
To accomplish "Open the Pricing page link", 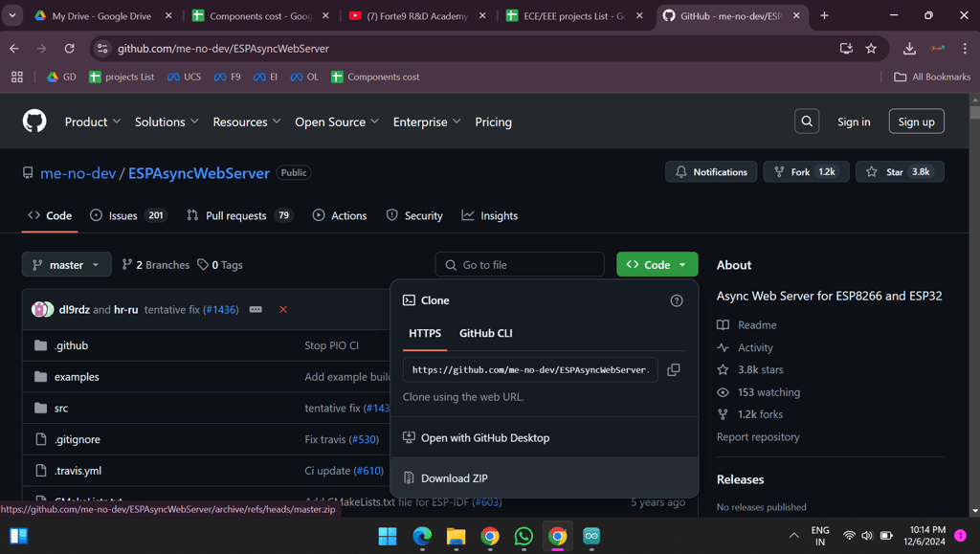I will 493,122.
